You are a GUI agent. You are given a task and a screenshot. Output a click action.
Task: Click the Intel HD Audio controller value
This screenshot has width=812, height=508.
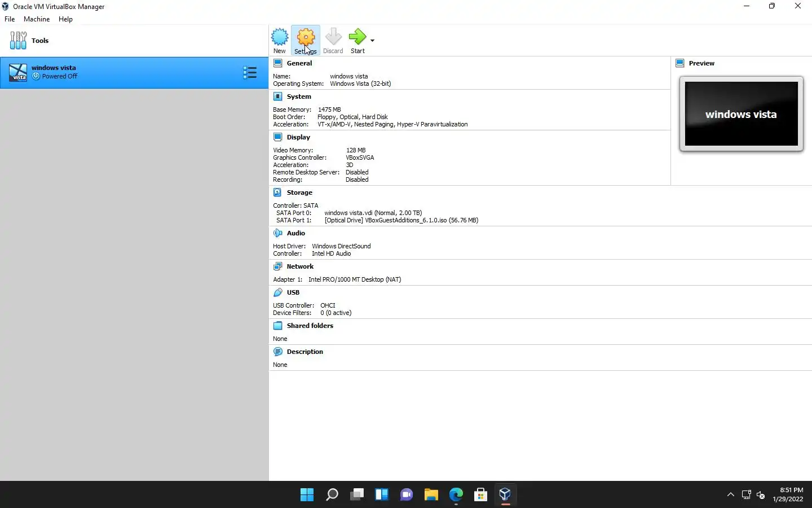click(x=332, y=253)
